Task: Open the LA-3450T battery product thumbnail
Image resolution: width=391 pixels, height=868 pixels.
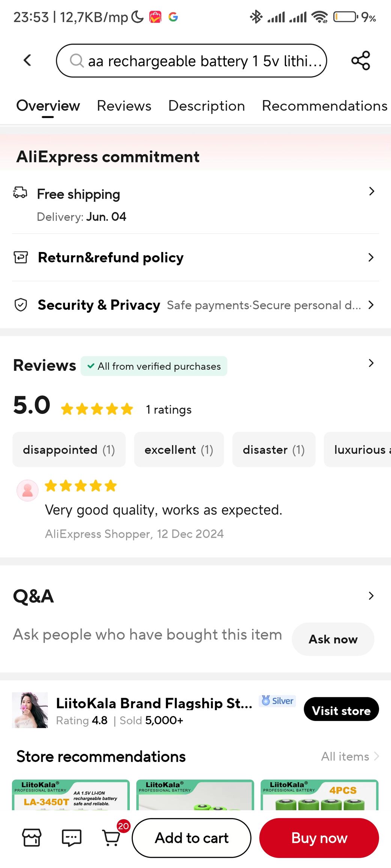Action: [71, 795]
